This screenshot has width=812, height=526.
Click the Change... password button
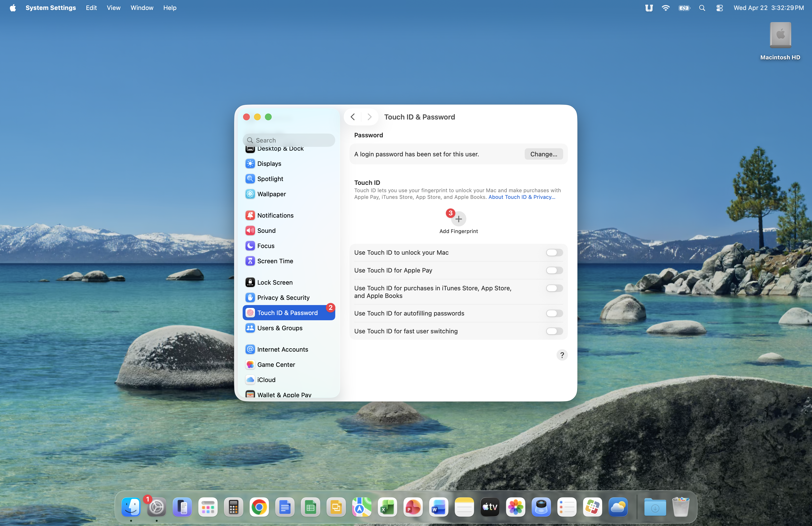pyautogui.click(x=543, y=154)
